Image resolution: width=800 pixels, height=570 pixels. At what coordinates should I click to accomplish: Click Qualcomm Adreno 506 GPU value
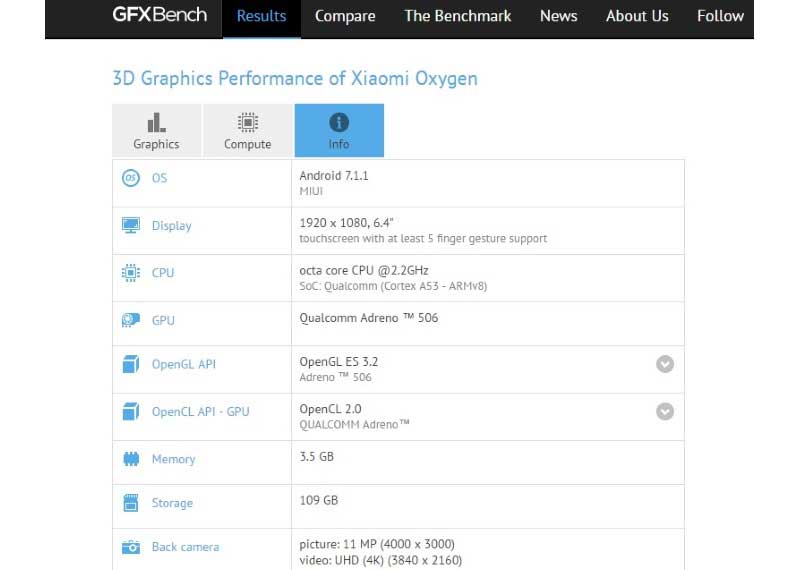click(368, 318)
